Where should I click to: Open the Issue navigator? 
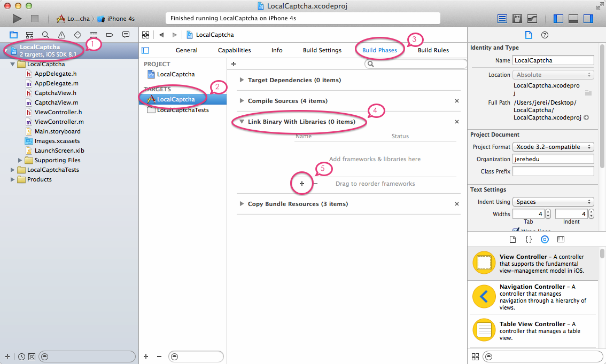[x=61, y=35]
